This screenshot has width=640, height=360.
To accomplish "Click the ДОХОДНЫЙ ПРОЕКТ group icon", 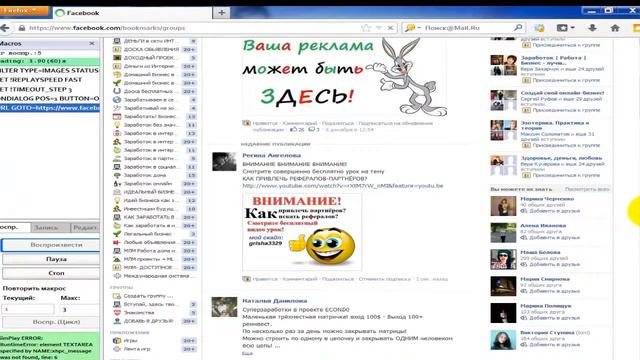I will click(117, 58).
